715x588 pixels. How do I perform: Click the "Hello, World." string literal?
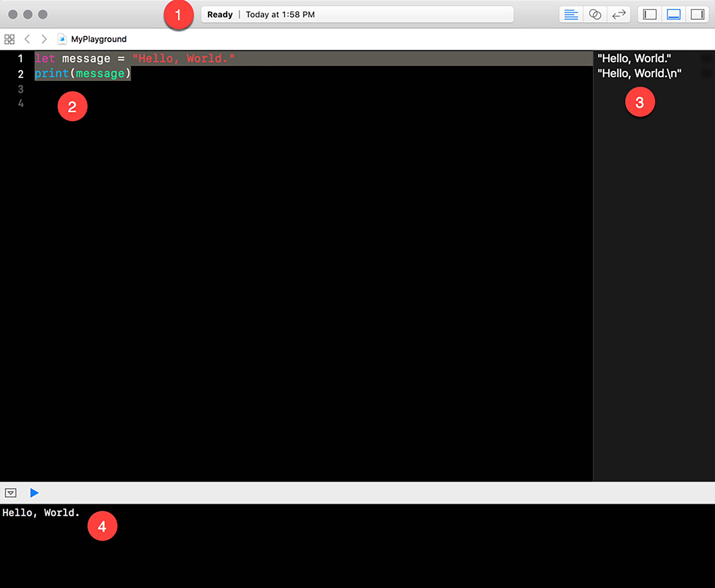tap(183, 58)
